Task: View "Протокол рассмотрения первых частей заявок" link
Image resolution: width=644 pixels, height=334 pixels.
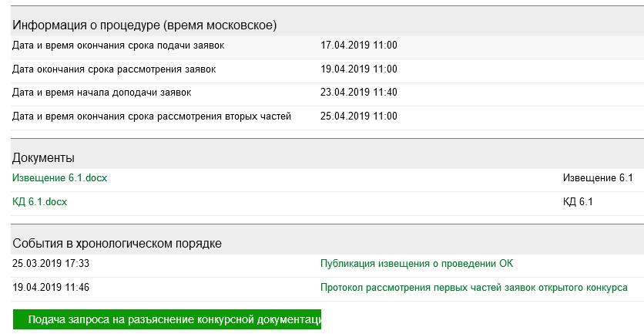Action: pyautogui.click(x=474, y=288)
